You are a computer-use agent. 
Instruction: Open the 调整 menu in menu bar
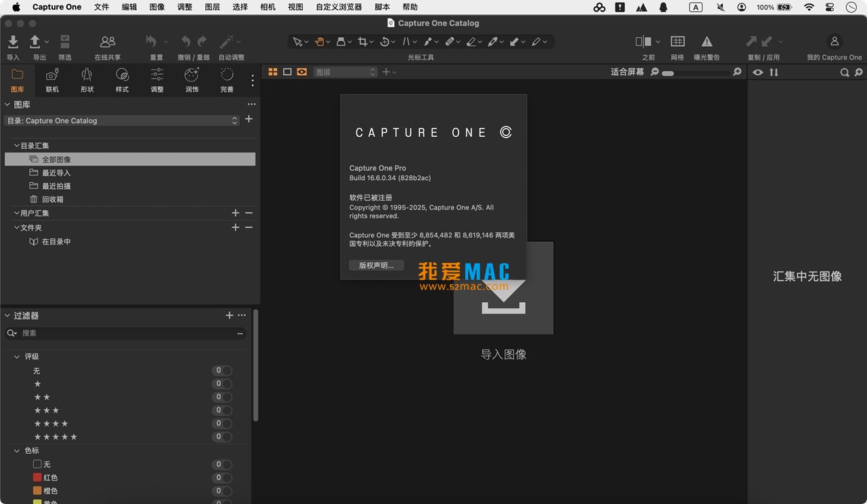(x=184, y=7)
